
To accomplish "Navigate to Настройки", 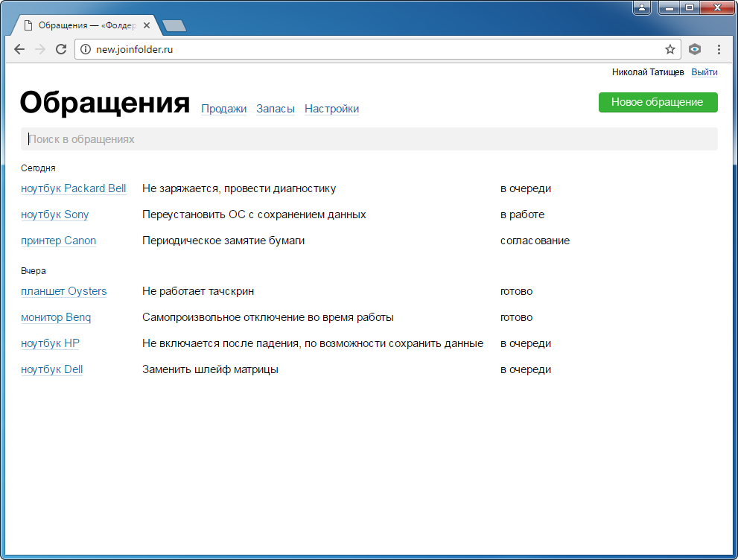I will 331,109.
